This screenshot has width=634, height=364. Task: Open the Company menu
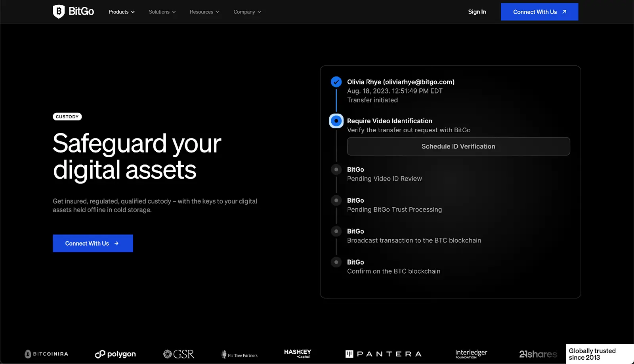point(247,12)
